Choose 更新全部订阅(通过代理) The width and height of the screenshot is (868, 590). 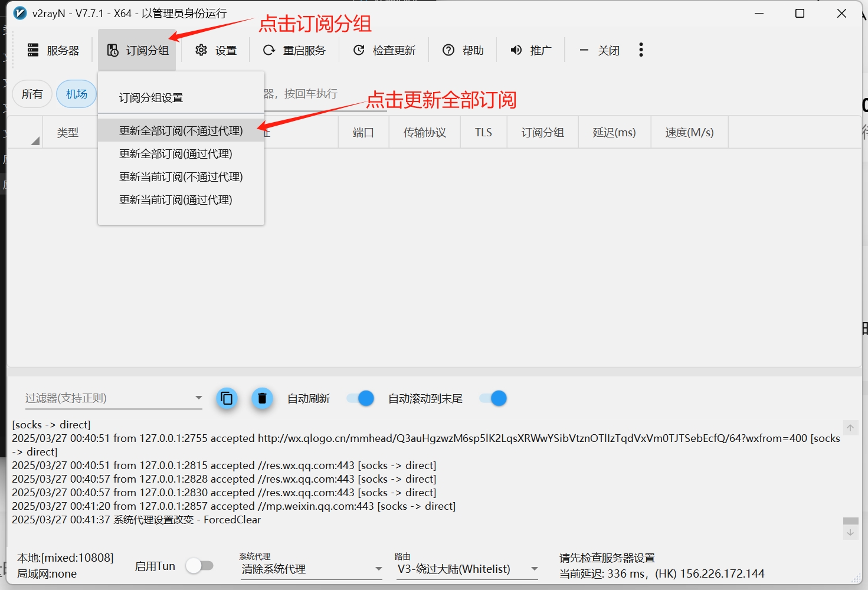(x=181, y=153)
